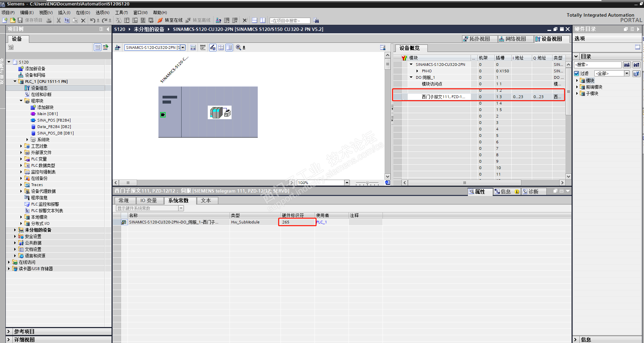Open the 信息 inspector tab
The image size is (644, 343).
coord(507,192)
